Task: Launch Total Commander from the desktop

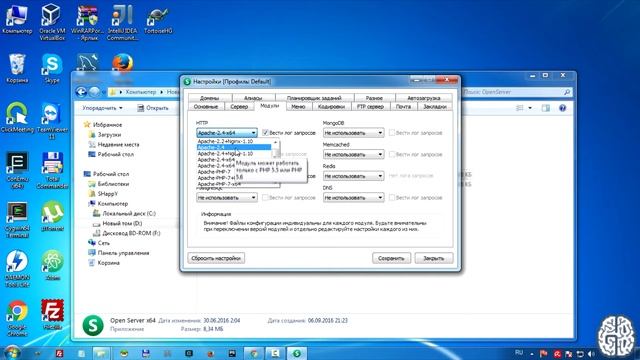Action: (x=52, y=170)
